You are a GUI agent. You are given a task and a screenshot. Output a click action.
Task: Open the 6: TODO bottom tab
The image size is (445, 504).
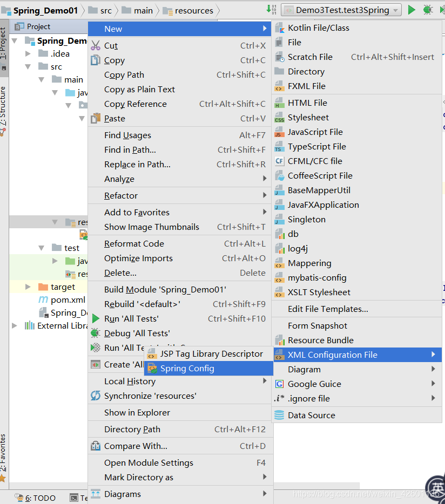coord(36,498)
